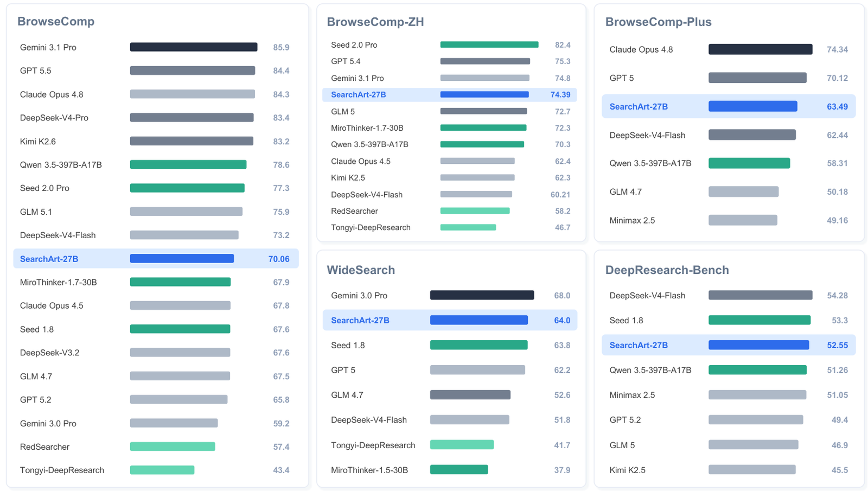Click the "WideSearch" panel heading

pos(361,270)
